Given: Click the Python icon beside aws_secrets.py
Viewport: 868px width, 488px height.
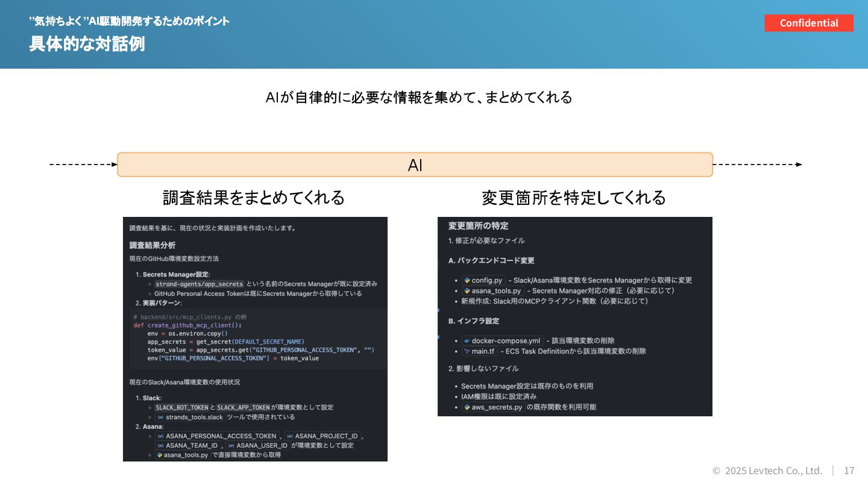Looking at the screenshot, I should pyautogui.click(x=467, y=407).
